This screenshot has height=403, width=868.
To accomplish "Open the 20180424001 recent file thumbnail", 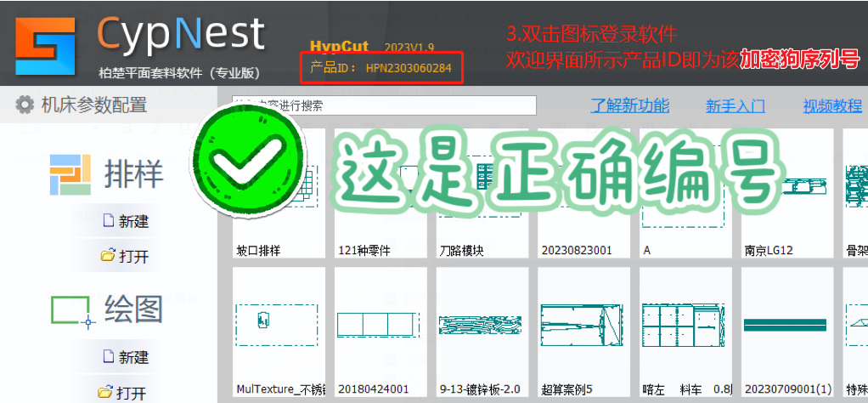I will [380, 332].
